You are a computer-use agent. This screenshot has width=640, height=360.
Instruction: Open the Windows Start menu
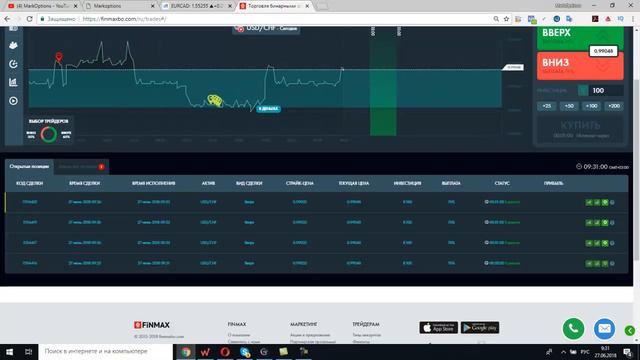9,351
